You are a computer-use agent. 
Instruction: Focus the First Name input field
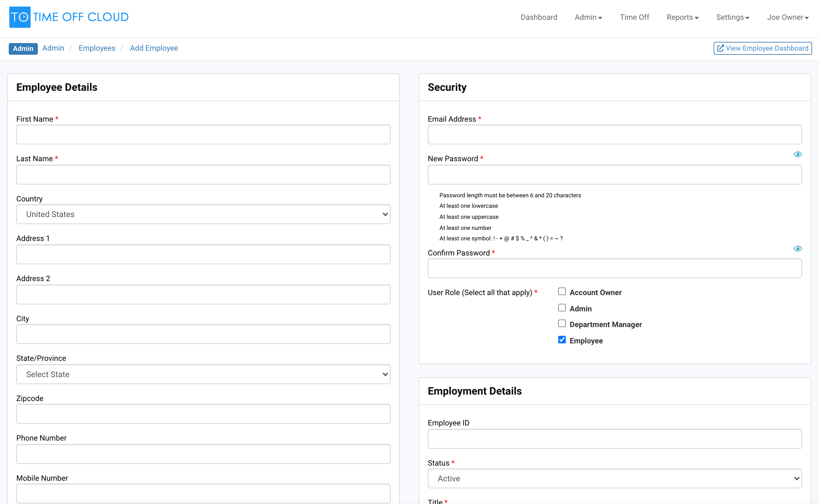coord(203,135)
